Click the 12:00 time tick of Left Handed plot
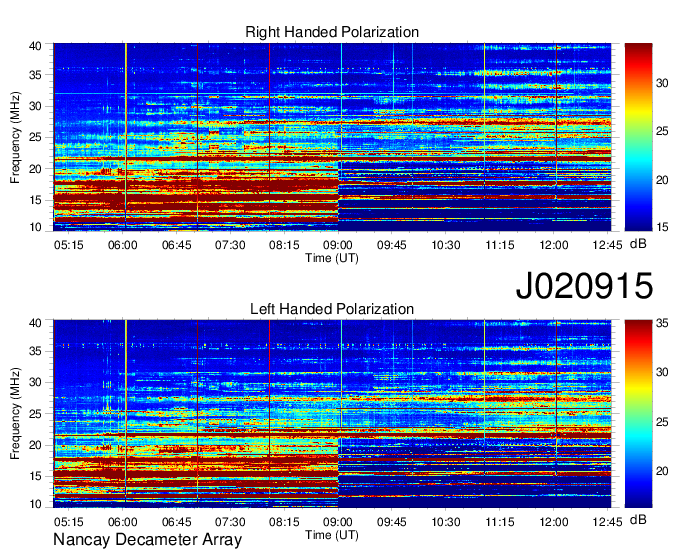This screenshot has height=552, width=680. [x=554, y=522]
